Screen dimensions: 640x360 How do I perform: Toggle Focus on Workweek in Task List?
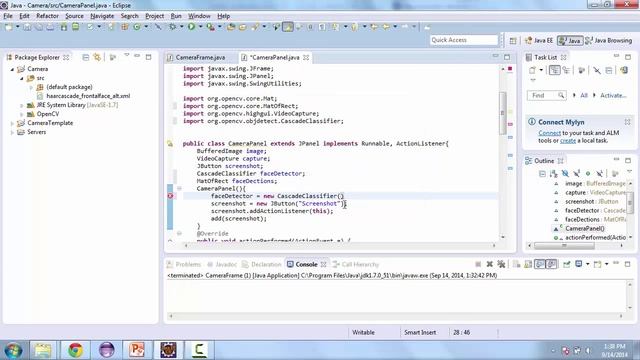point(581,70)
